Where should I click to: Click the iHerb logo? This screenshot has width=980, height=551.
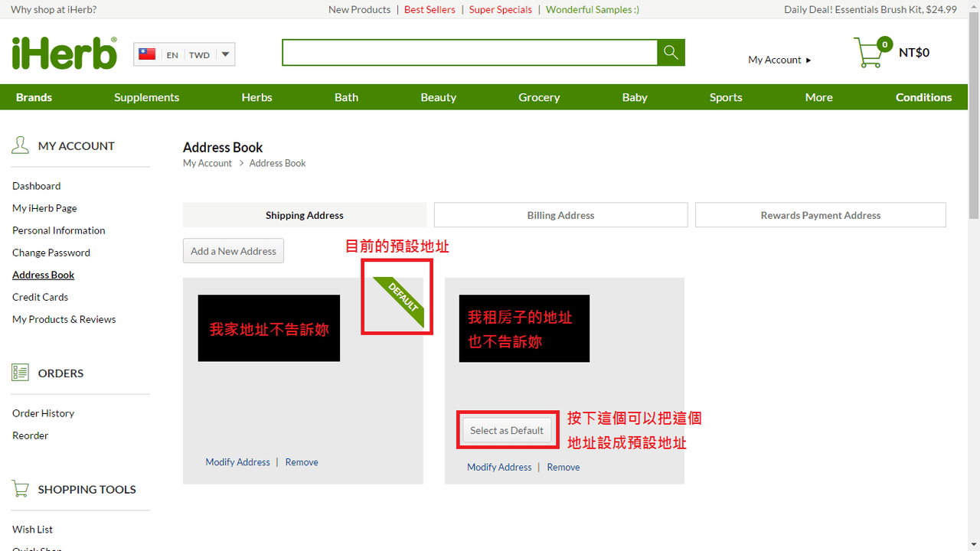click(x=64, y=53)
